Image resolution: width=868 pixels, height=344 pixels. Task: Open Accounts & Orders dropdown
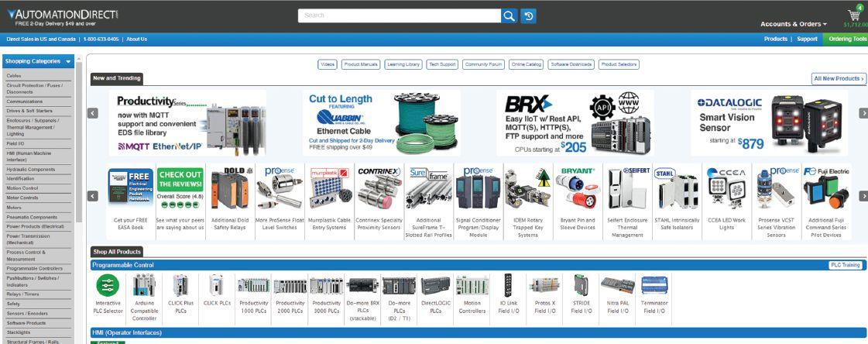(794, 24)
